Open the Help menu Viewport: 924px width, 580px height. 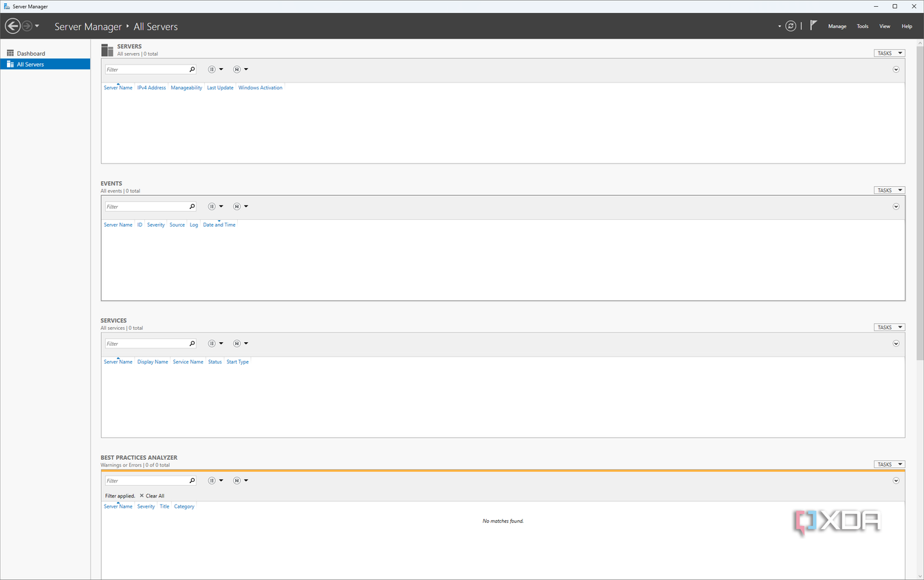[x=907, y=26]
